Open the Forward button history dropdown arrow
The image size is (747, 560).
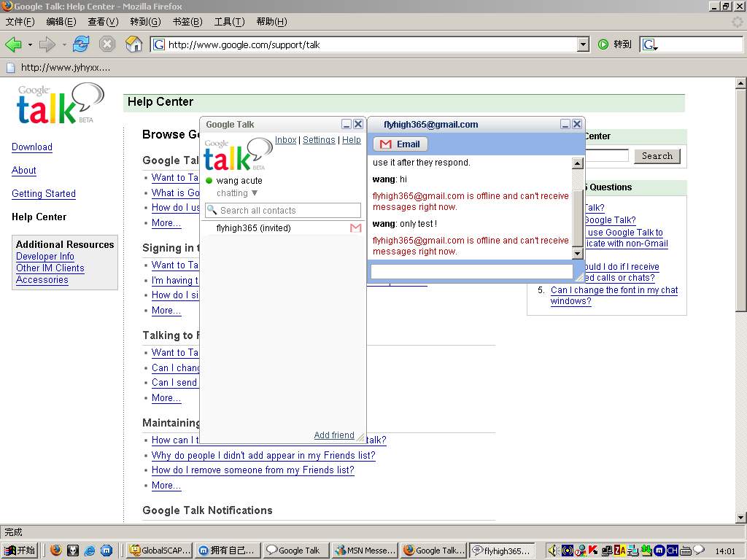(x=64, y=44)
